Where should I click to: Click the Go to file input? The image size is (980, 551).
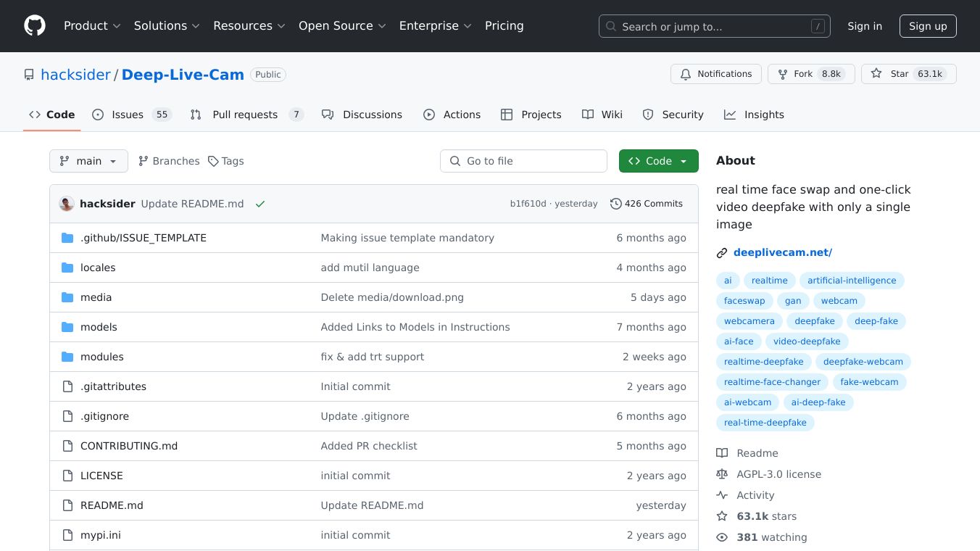pos(523,161)
